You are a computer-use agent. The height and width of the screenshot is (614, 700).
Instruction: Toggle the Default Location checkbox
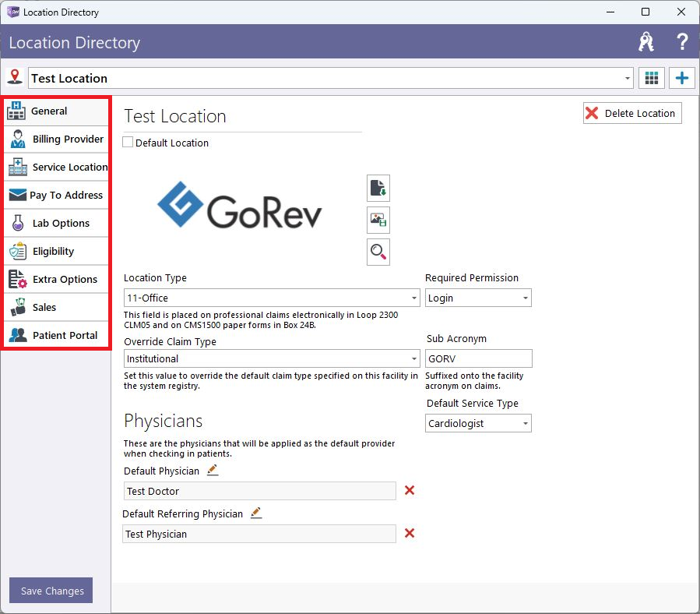coord(128,142)
